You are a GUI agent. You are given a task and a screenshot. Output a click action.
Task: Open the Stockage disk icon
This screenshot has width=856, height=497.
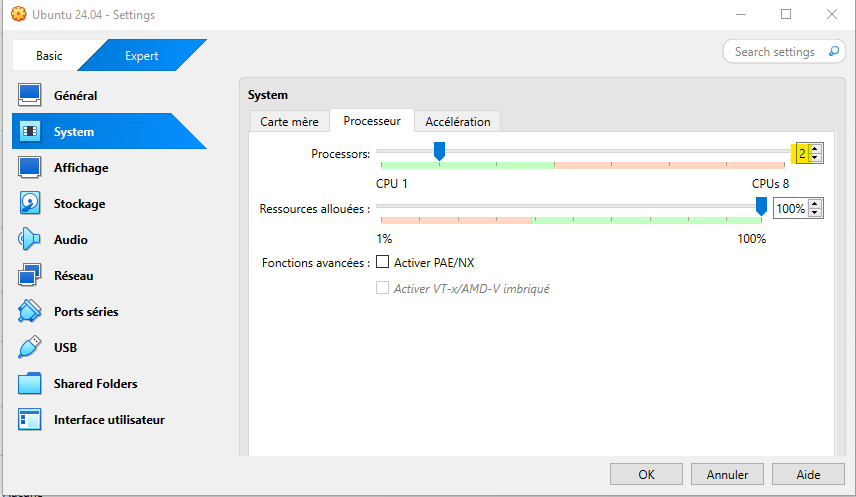click(30, 204)
